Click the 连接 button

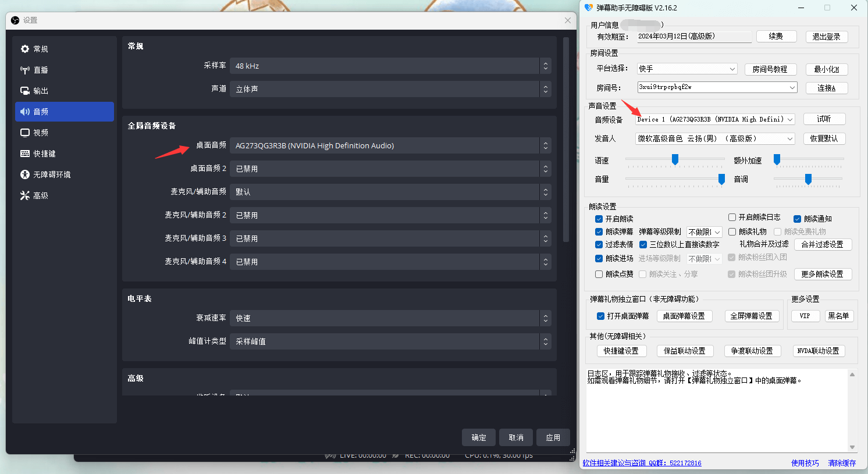(827, 88)
